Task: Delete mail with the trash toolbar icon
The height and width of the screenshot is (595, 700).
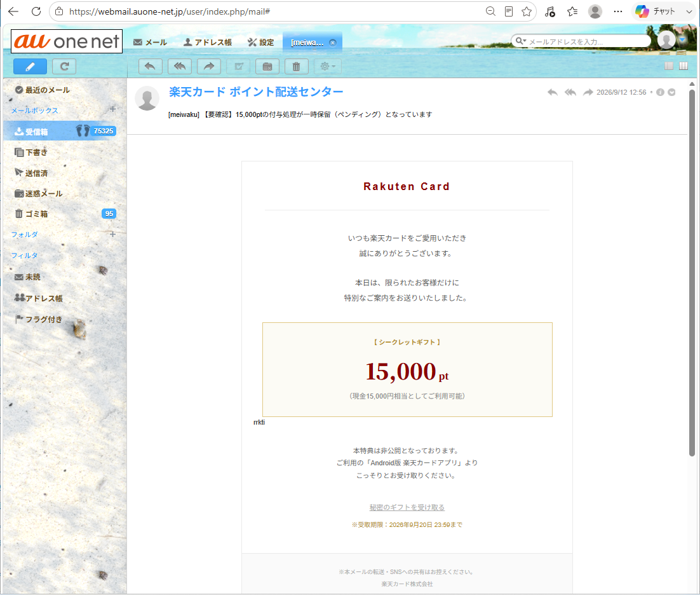Action: pos(297,67)
